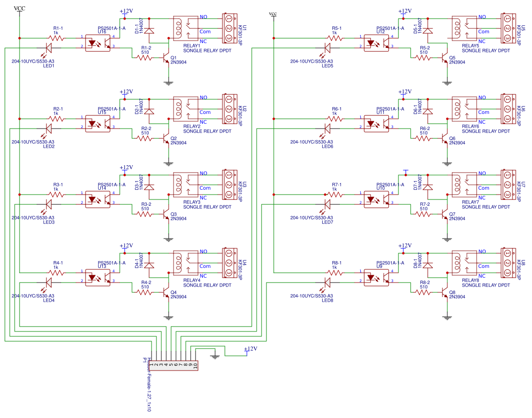The width and height of the screenshot is (532, 418).
Task: Select the D1-1 1N4007 diode symbol
Action: pos(149,31)
